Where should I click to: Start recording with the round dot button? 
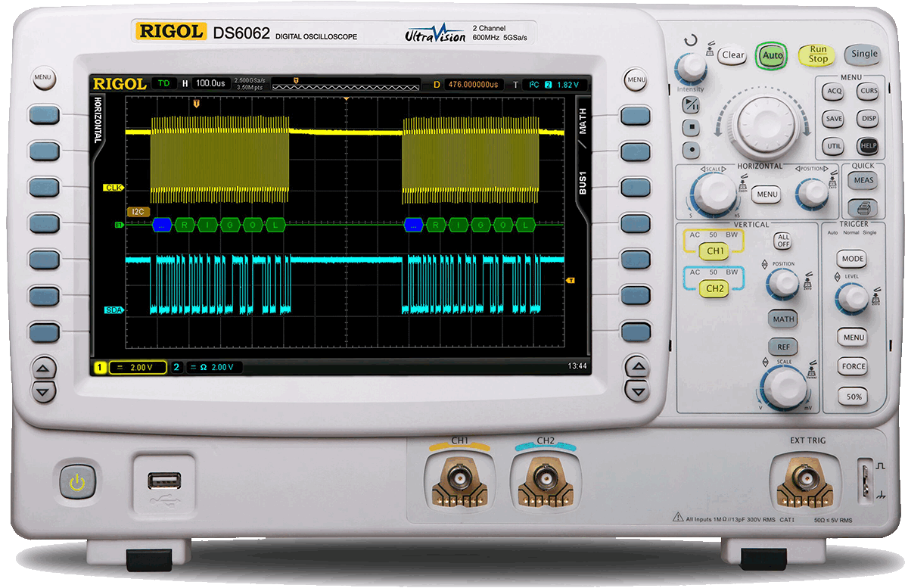coord(690,148)
